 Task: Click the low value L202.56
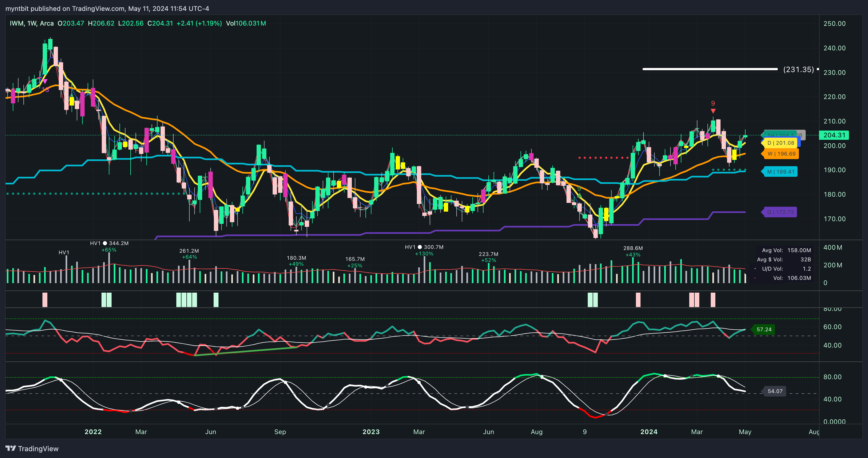coord(131,23)
